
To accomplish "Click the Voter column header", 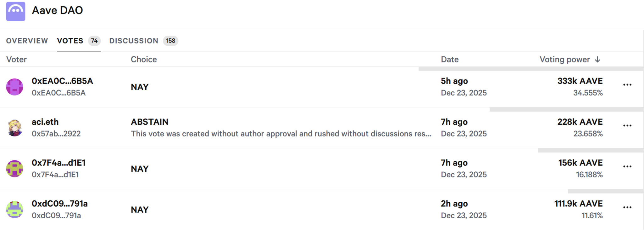I will (x=17, y=60).
